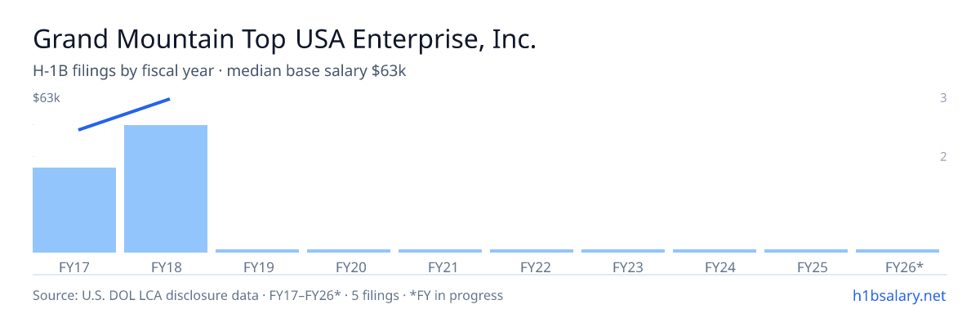980x327 pixels.
Task: Click the H-1B filings subtitle text
Action: click(220, 71)
